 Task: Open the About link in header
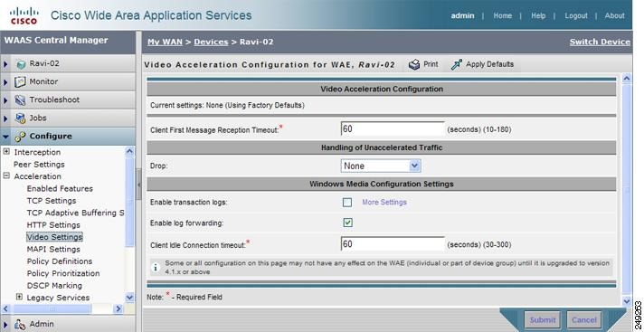(614, 15)
